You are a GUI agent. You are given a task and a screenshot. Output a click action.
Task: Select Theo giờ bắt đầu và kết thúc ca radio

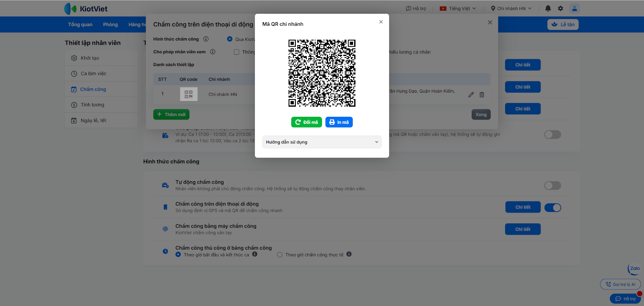[178, 254]
